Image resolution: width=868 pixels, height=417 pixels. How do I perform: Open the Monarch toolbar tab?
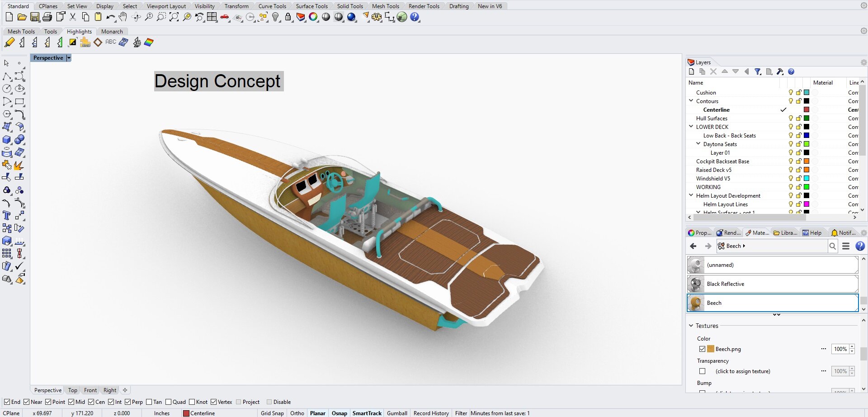(x=112, y=32)
